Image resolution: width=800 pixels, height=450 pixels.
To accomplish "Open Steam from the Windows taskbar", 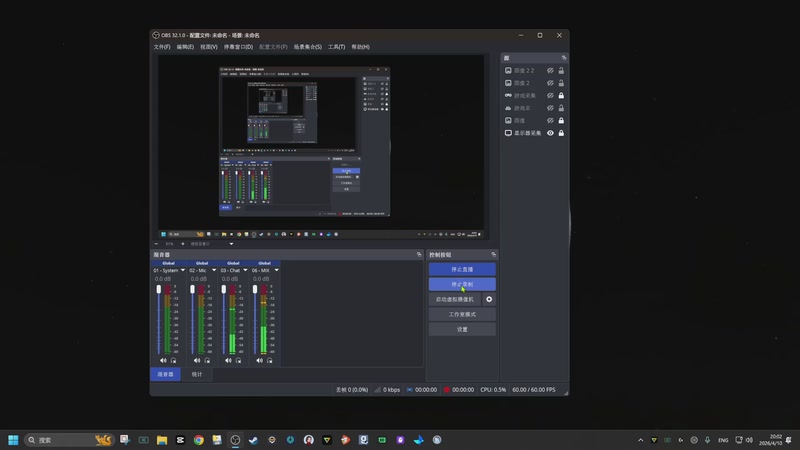I will pyautogui.click(x=253, y=440).
